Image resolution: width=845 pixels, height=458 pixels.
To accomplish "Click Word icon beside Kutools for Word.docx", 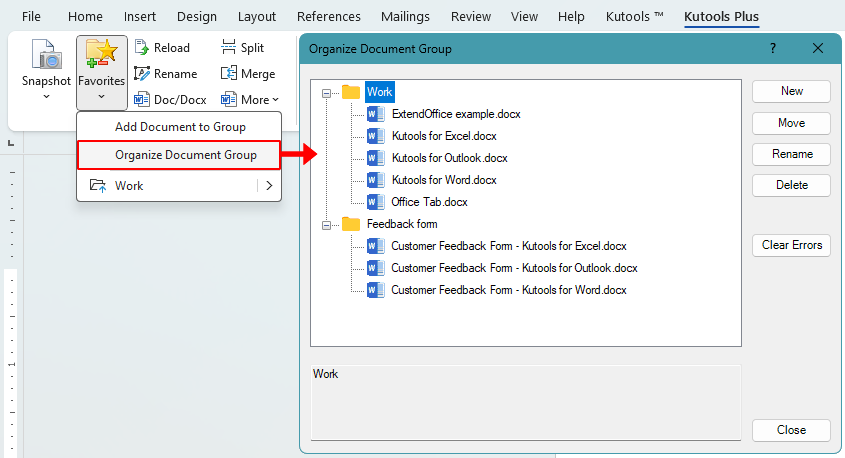I will tap(376, 180).
